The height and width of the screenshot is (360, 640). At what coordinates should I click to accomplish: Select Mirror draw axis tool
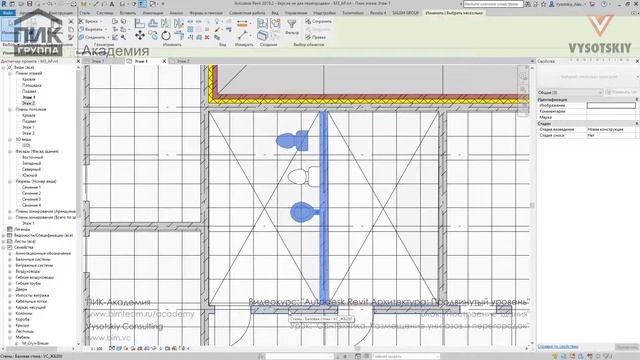pyautogui.click(x=179, y=24)
